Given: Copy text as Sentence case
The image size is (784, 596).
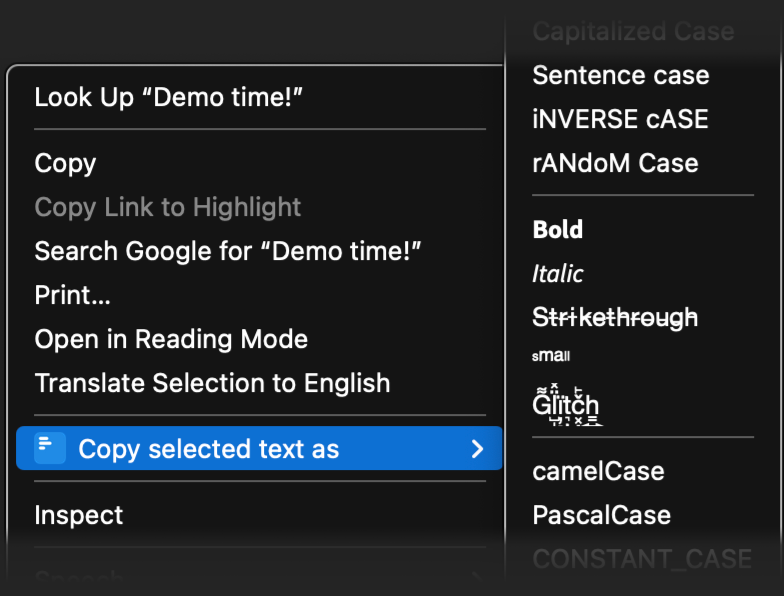Looking at the screenshot, I should point(620,75).
